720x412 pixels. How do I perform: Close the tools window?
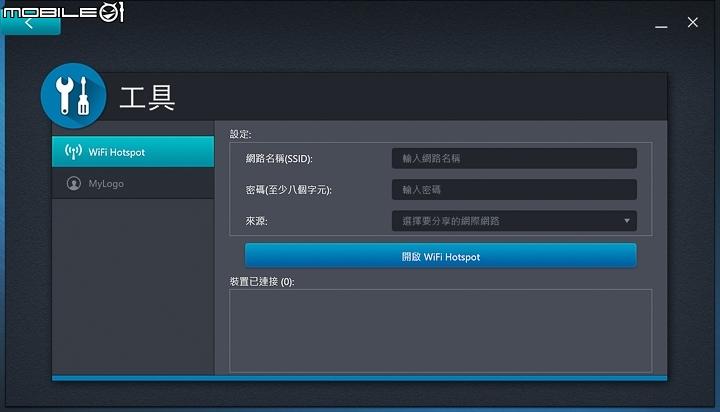click(692, 22)
